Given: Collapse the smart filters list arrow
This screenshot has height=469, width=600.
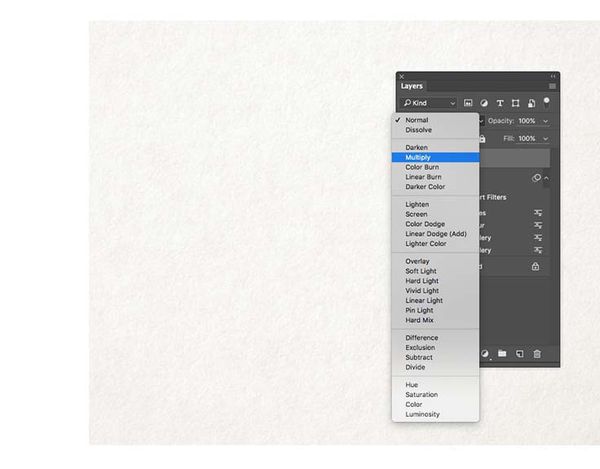Looking at the screenshot, I should click(546, 178).
